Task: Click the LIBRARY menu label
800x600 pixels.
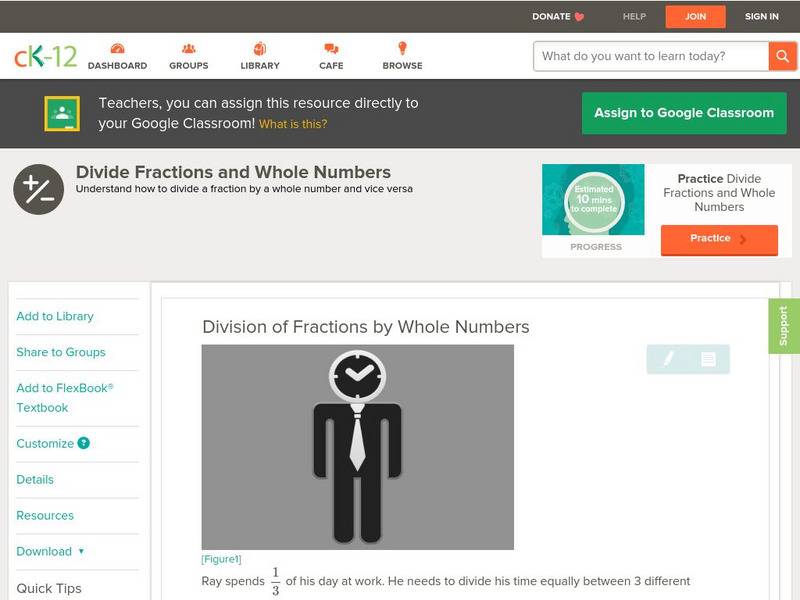Action: tap(260, 66)
